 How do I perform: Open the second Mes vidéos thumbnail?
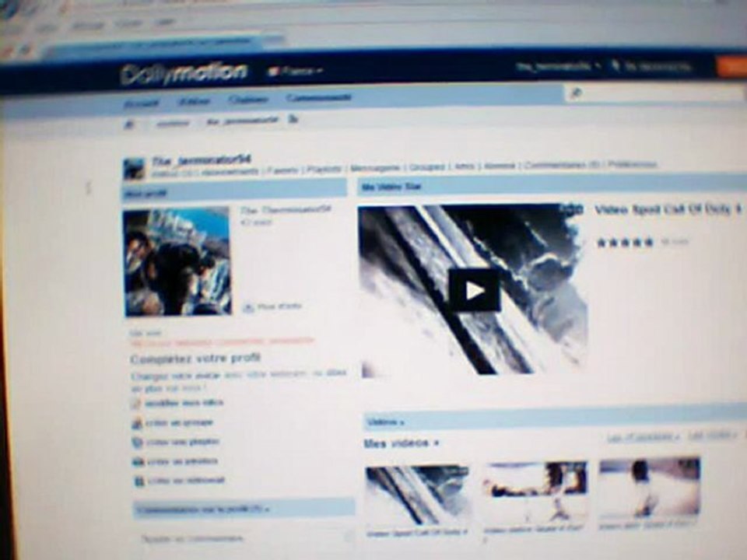pyautogui.click(x=535, y=492)
